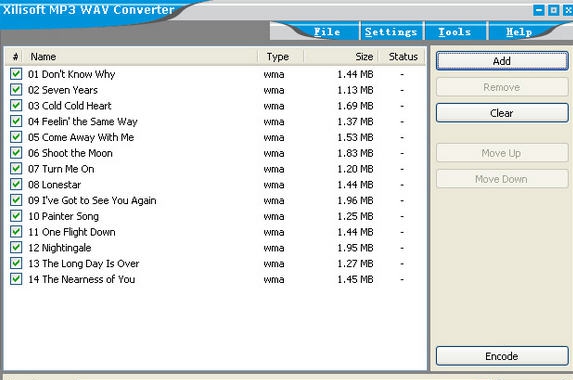Click the 1.27 MB size cell
Image resolution: width=573 pixels, height=380 pixels.
coord(355,263)
